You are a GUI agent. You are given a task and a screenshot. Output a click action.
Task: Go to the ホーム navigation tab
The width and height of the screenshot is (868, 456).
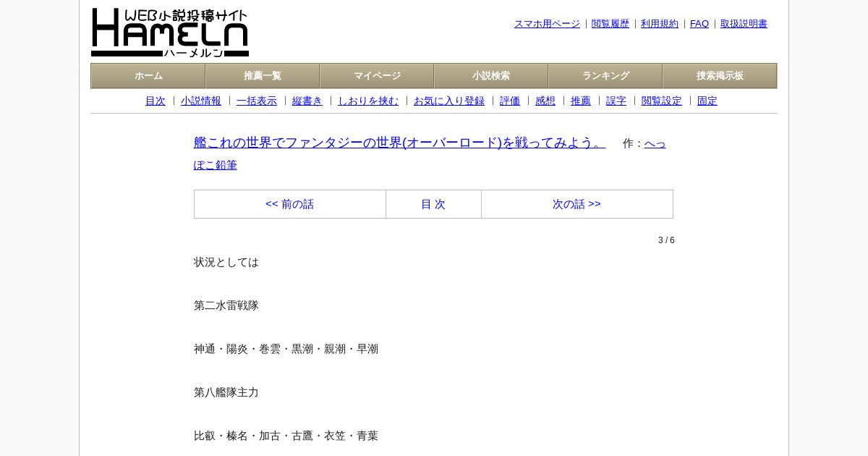(148, 76)
